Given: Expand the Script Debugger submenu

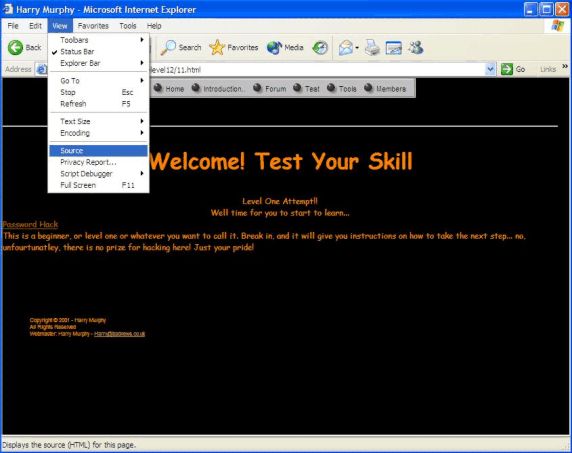Looking at the screenshot, I should coord(98,174).
